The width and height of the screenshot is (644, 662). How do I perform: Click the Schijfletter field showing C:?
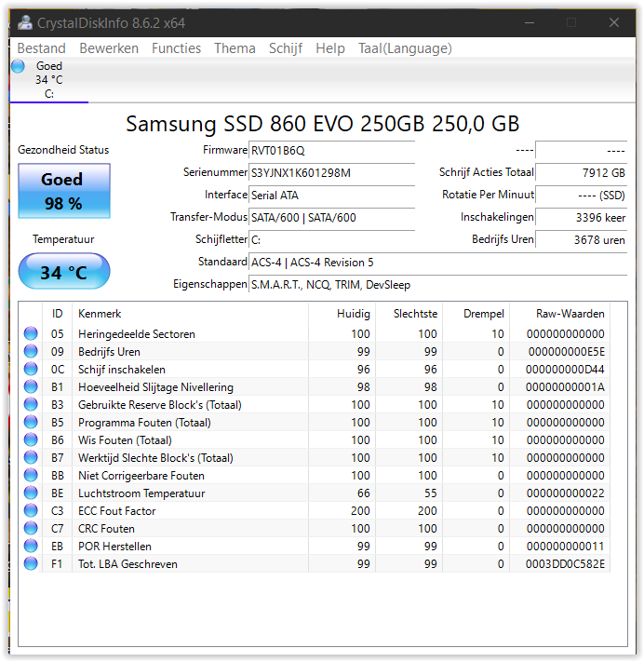pos(331,240)
